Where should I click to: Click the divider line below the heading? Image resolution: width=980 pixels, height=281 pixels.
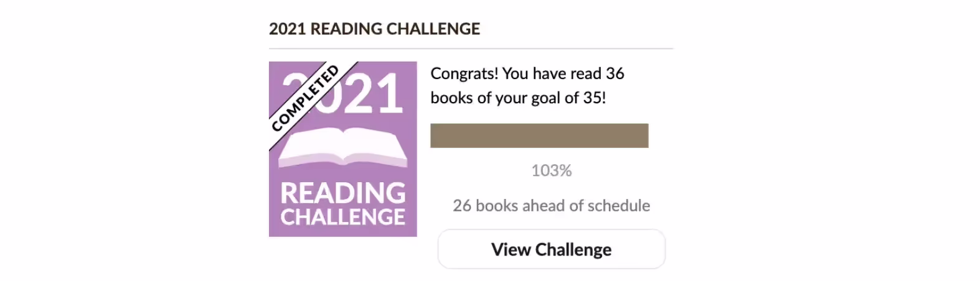pos(471,48)
